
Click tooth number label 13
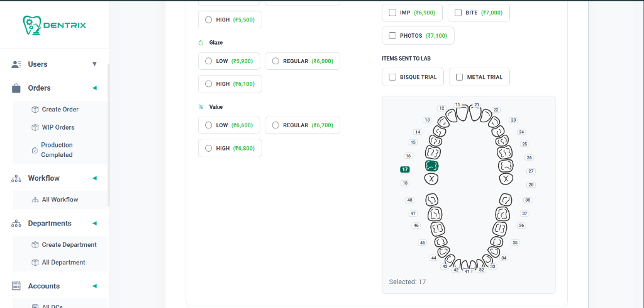click(427, 120)
